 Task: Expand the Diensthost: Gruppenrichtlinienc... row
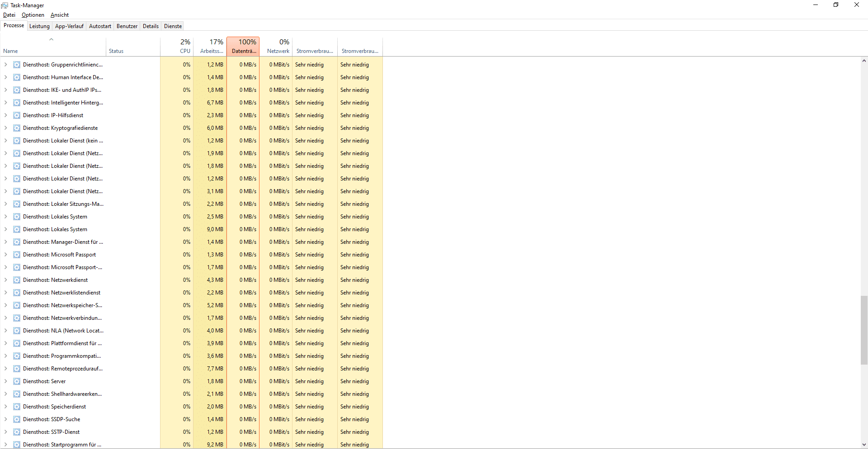6,65
